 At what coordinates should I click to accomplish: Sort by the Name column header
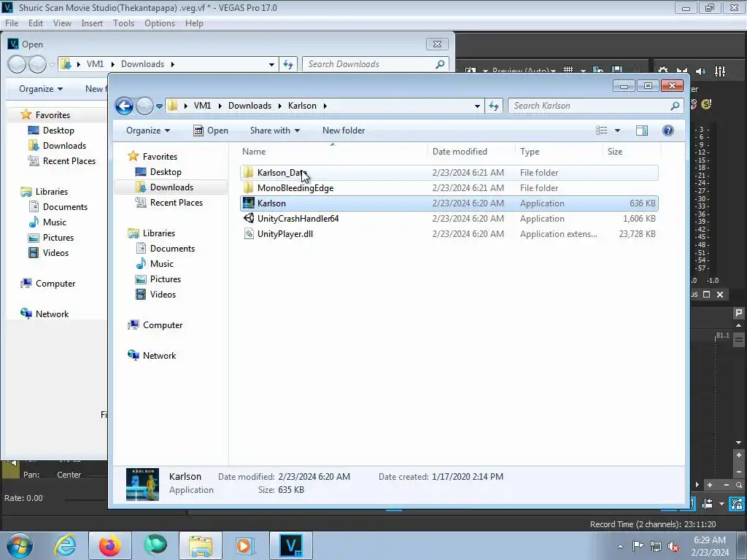pyautogui.click(x=333, y=152)
